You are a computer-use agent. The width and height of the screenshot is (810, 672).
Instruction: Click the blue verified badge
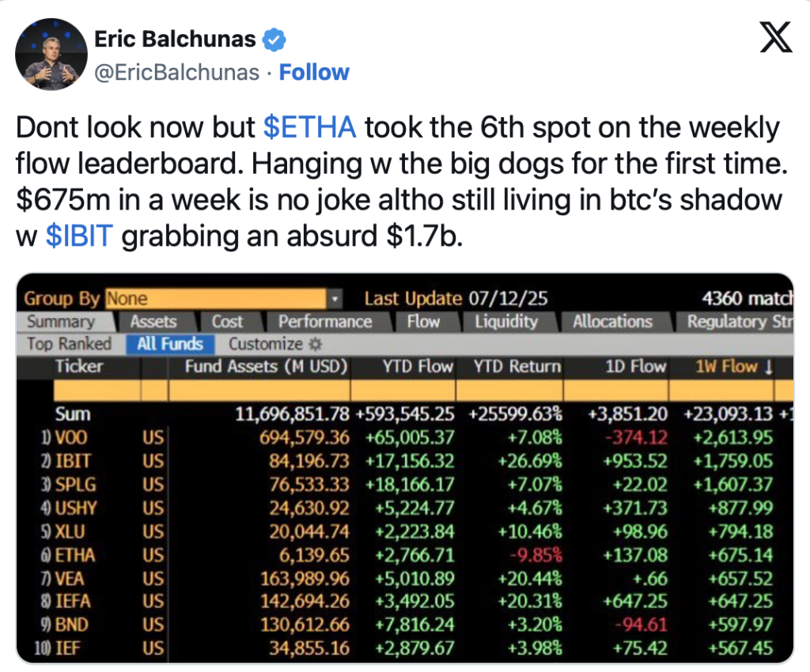point(274,40)
